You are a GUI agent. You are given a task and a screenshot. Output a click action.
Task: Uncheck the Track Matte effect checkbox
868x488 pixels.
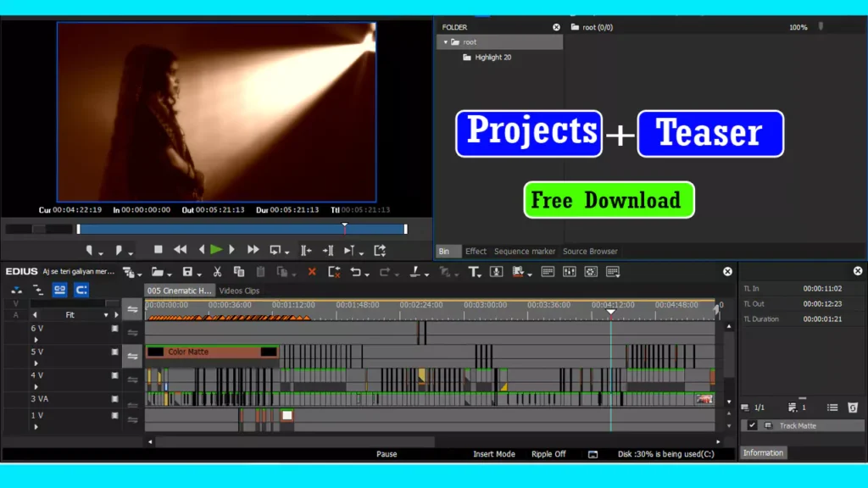pos(752,425)
